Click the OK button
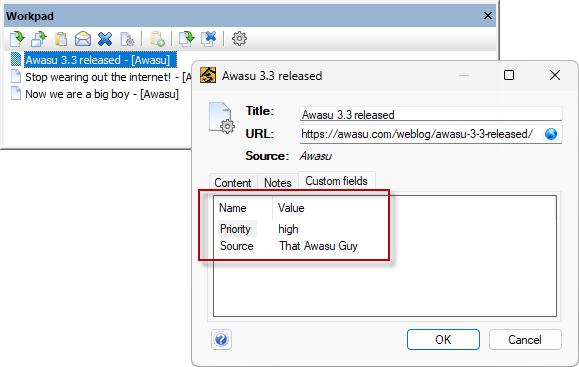Screen dimensions: 579x367 (443, 339)
